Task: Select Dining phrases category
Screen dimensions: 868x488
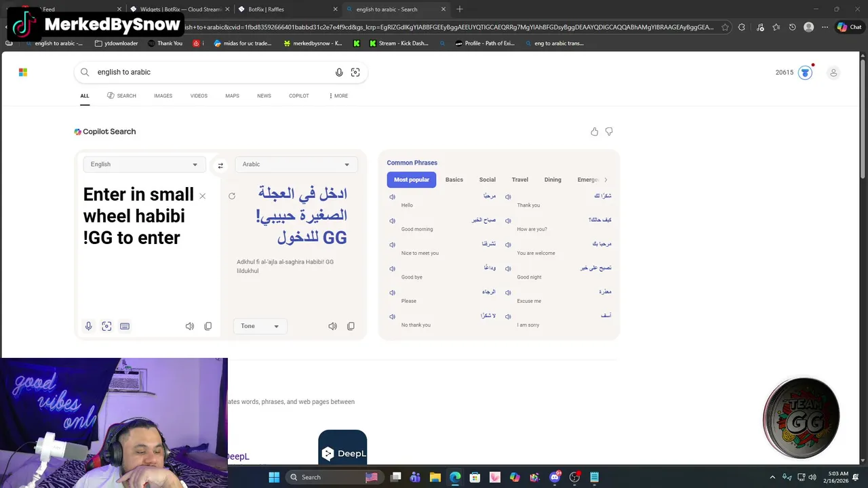Action: [553, 180]
